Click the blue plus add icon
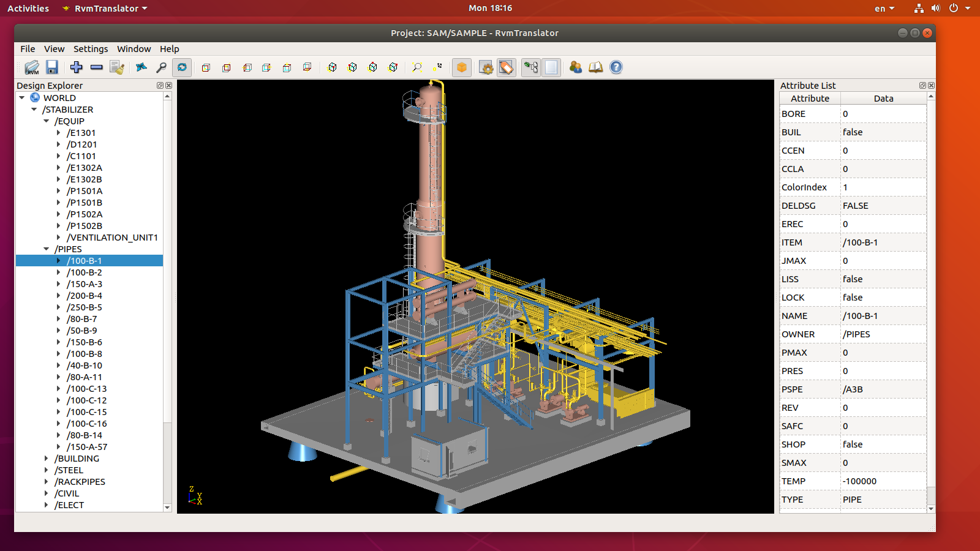The image size is (980, 551). click(x=76, y=67)
